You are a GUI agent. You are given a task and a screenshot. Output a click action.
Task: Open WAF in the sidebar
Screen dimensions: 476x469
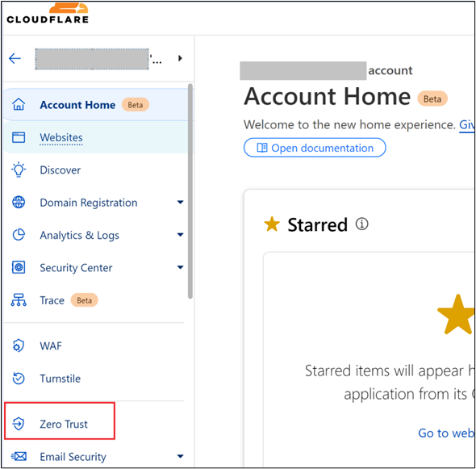51,346
